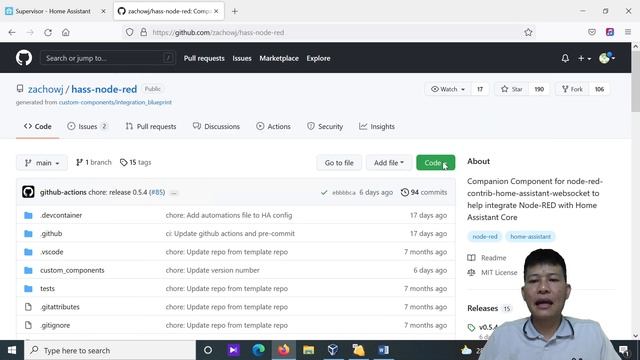The height and width of the screenshot is (360, 640).
Task: Open the custom_components folder
Action: pos(72,270)
